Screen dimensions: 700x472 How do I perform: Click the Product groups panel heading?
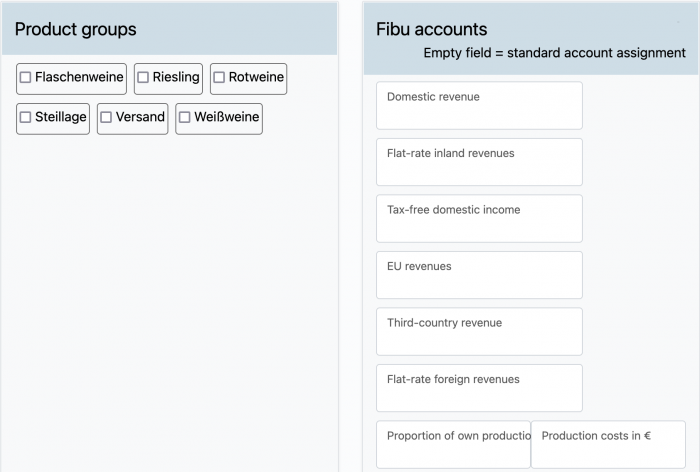(76, 30)
